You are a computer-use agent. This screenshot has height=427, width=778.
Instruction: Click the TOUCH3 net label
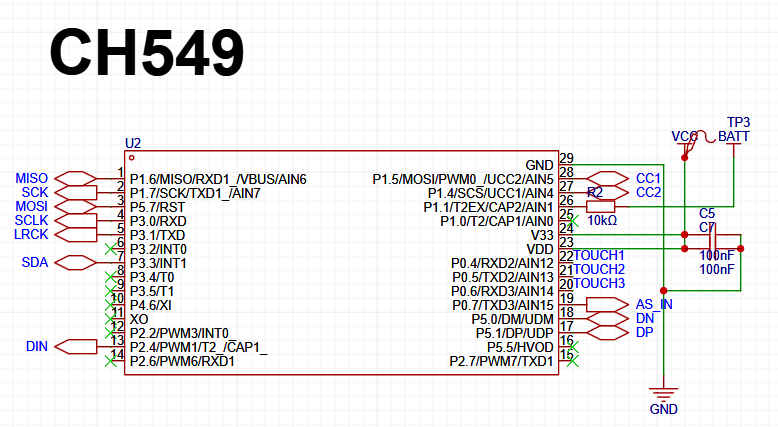pyautogui.click(x=599, y=283)
